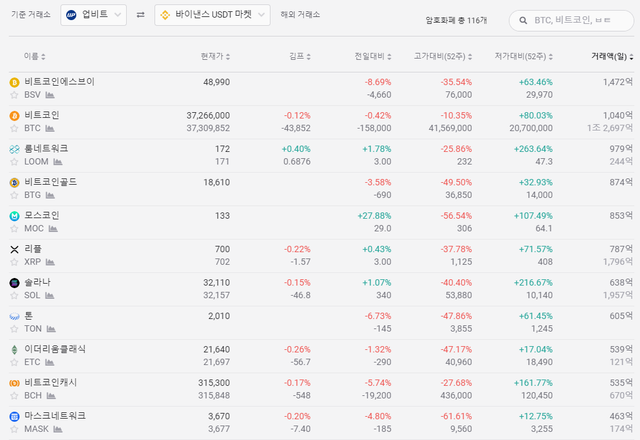This screenshot has height=440, width=640.
Task: Open the BSV chart icon
Action: (x=50, y=95)
